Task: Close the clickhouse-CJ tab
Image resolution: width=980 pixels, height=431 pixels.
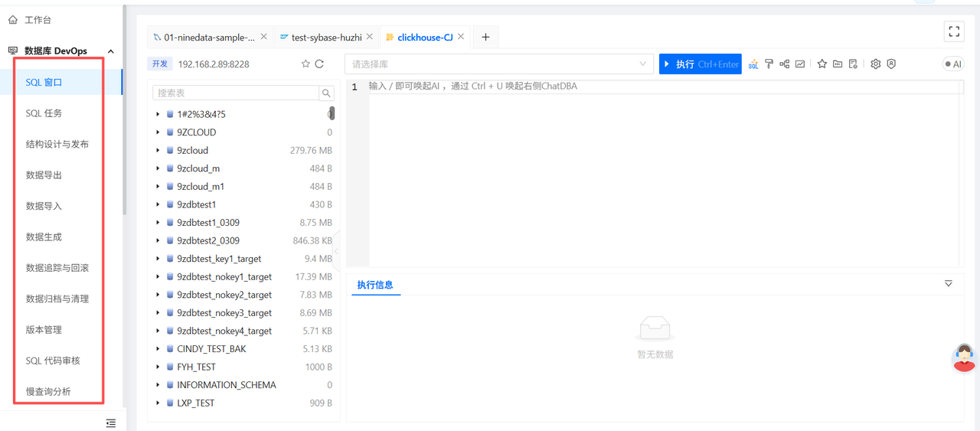Action: pyautogui.click(x=461, y=37)
